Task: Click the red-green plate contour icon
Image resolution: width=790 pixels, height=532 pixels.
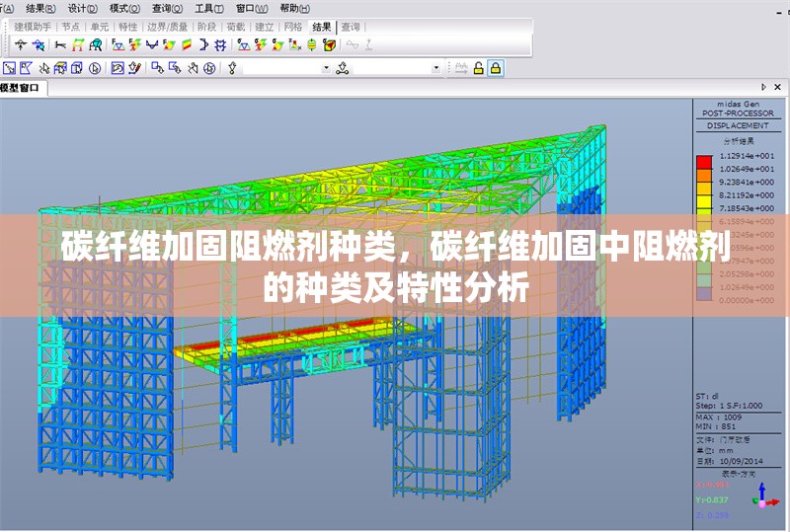Action: tap(187, 45)
